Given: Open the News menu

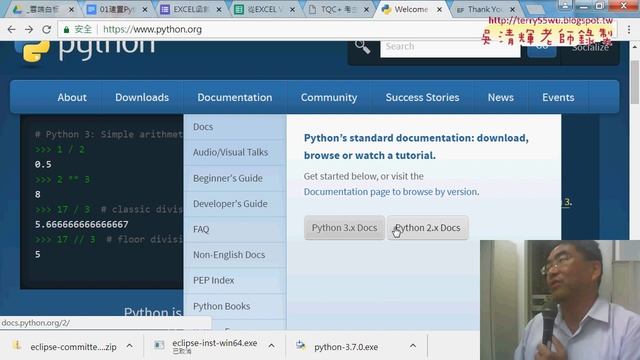Looking at the screenshot, I should click(501, 97).
